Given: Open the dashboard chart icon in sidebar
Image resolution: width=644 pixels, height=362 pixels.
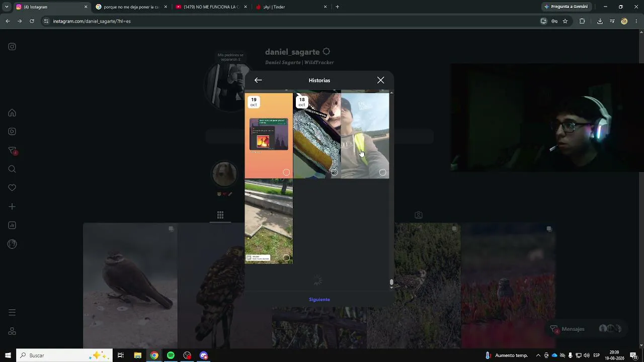Looking at the screenshot, I should 12,225.
